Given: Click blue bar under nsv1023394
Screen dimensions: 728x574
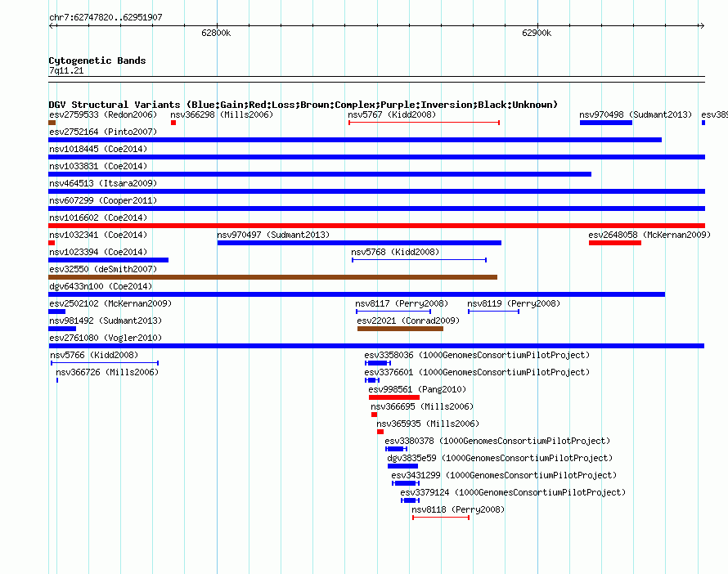Looking at the screenshot, I should 108,260.
